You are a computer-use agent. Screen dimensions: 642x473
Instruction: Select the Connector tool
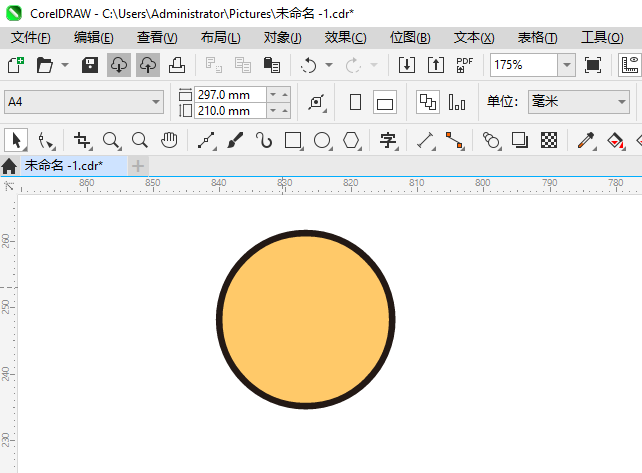(454, 140)
